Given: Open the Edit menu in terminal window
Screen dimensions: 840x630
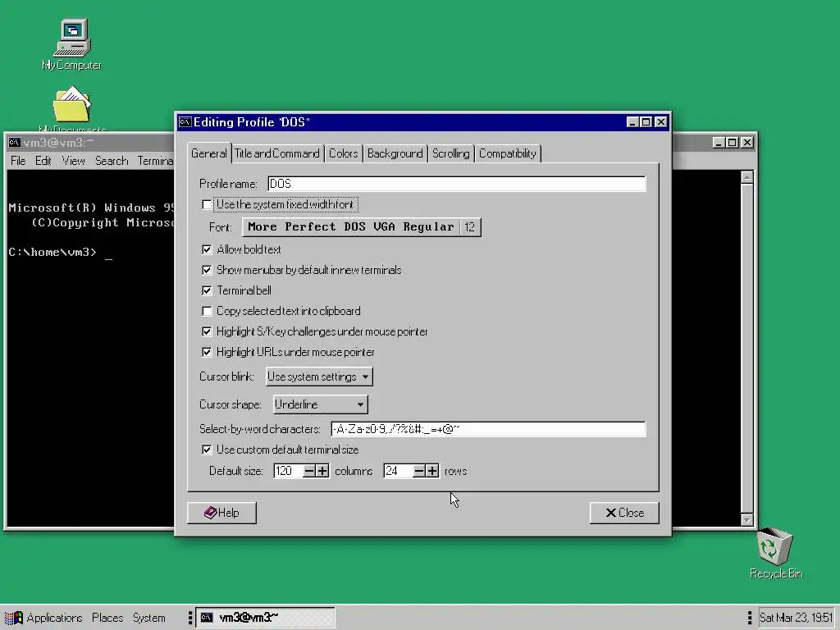Looking at the screenshot, I should 43,161.
